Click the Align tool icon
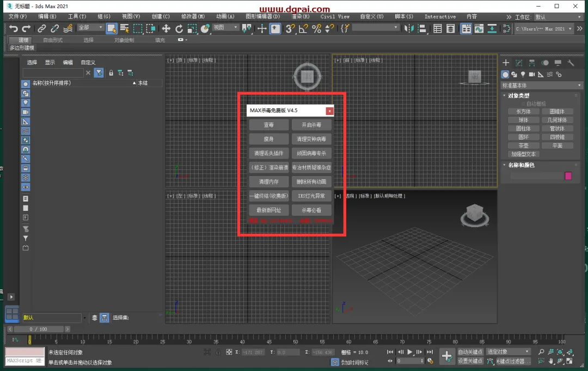The height and width of the screenshot is (371, 588). 422,28
